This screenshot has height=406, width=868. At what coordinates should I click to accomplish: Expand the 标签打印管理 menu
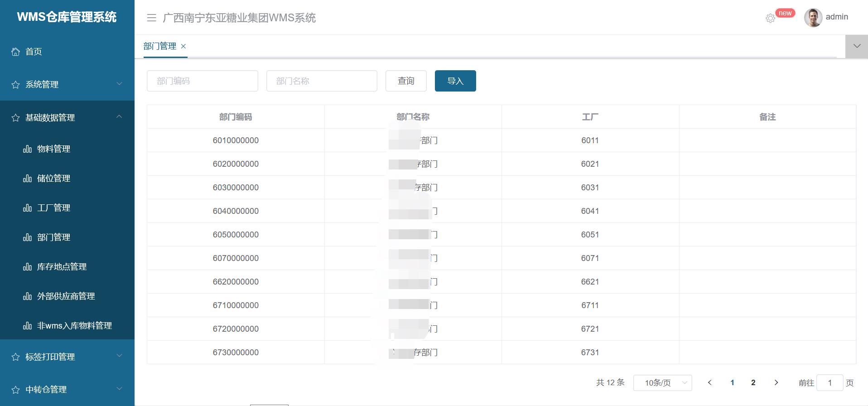119,356
